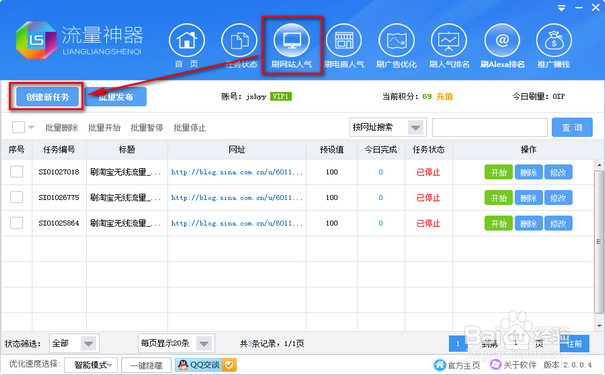
Task: Open the 推广赚钱 money bag icon
Action: point(554,40)
